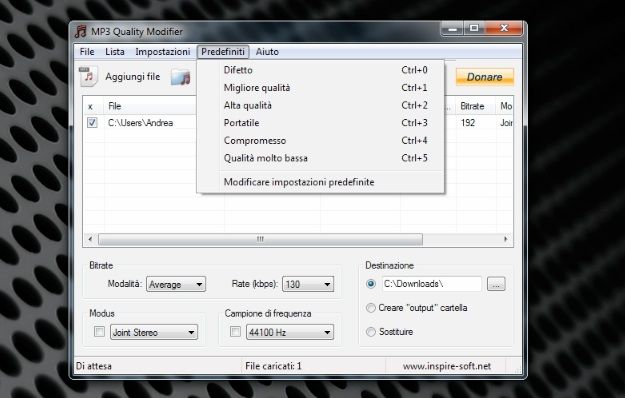Maximize the MP3 Quality Modifier window

pos(474,29)
